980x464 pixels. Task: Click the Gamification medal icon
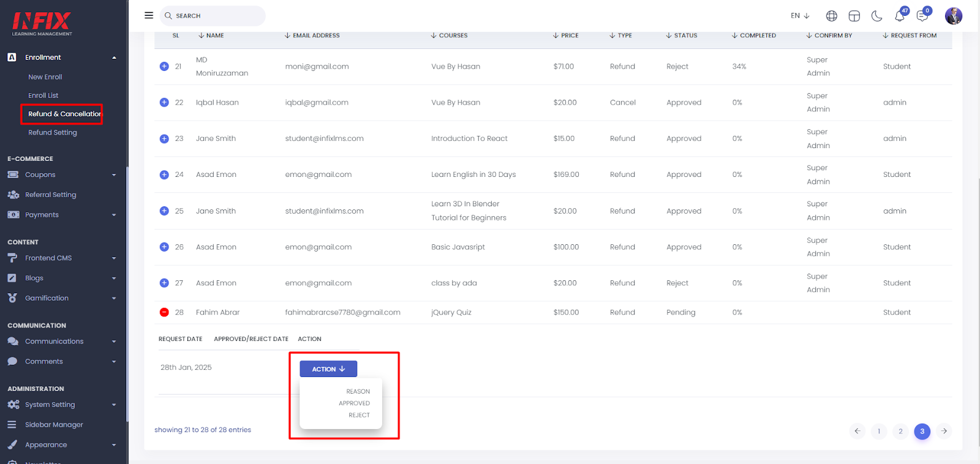(12, 298)
